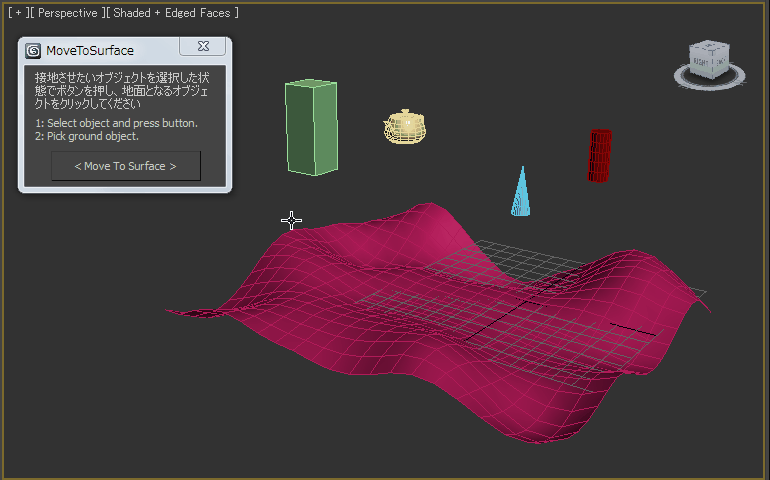Viewport: 770px width, 480px height.
Task: Select the green box object
Action: pos(311,127)
